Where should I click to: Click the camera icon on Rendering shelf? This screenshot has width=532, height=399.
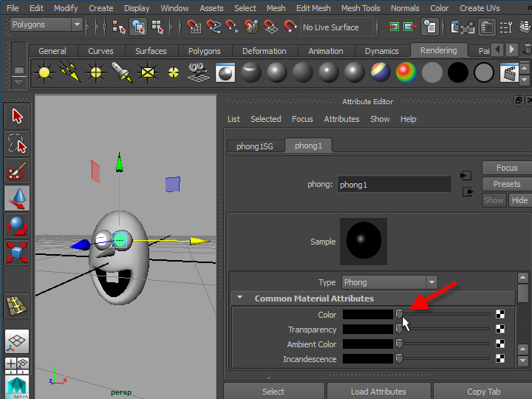click(x=197, y=72)
